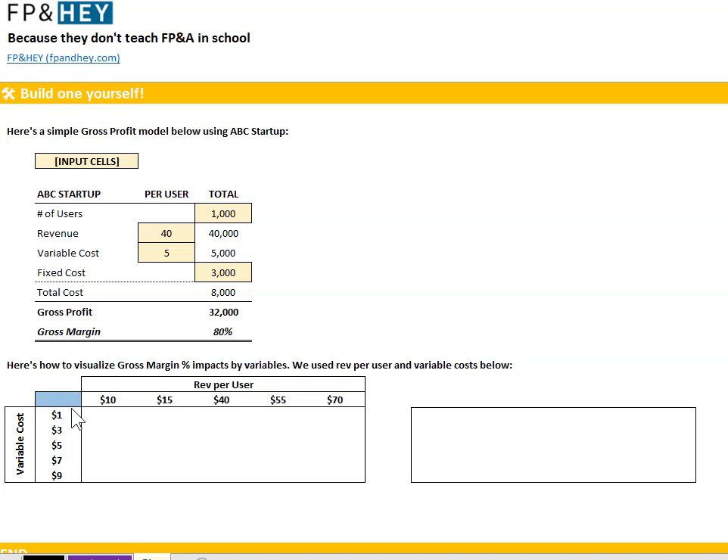Select the Revenue per user cell showing 40
728x560 pixels.
tap(166, 233)
